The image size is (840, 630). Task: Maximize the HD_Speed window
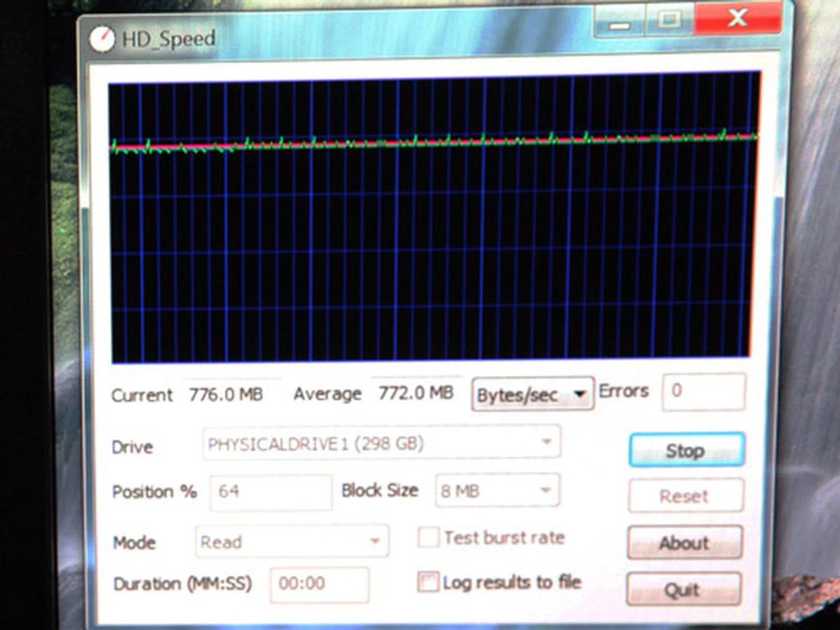[669, 20]
